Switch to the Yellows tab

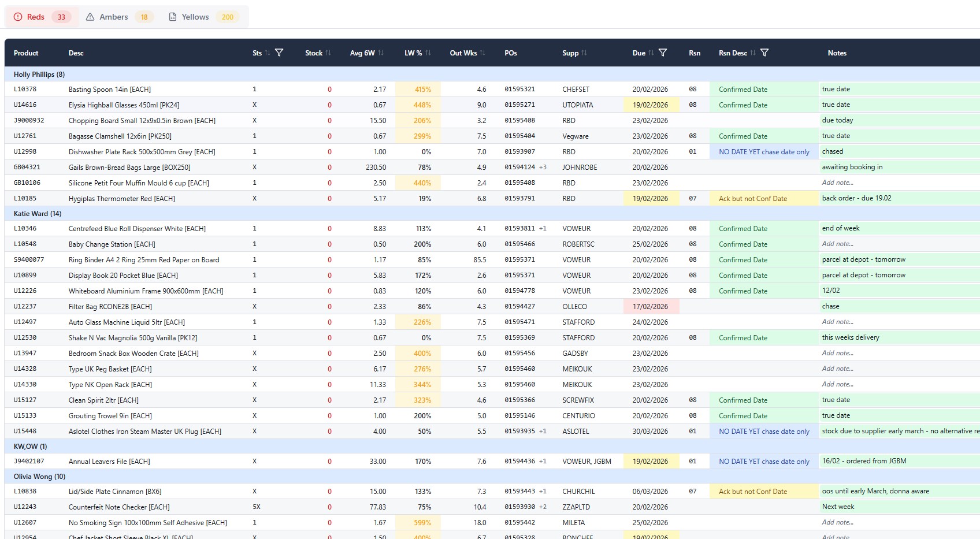204,17
